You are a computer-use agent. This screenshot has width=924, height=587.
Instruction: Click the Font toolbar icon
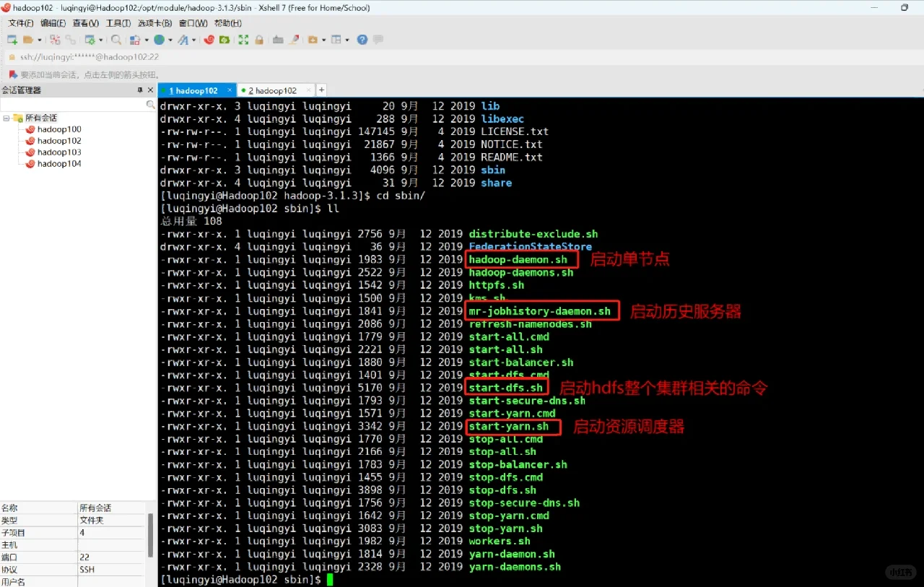(x=183, y=40)
